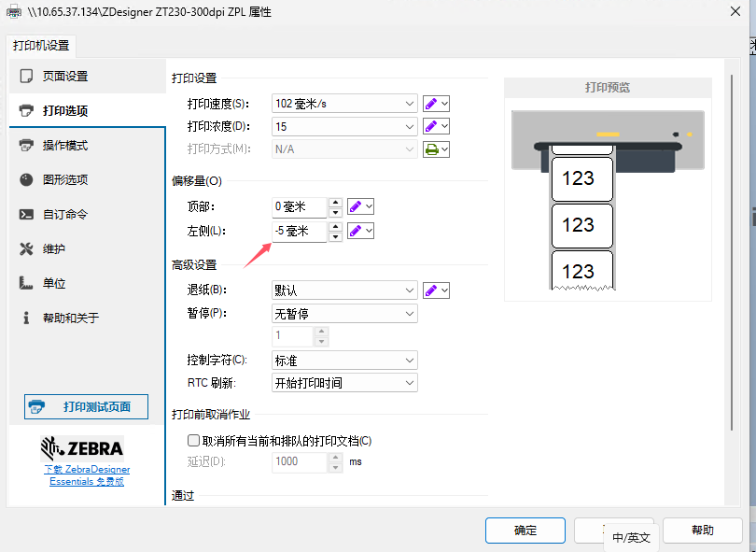Screen dimensions: 756x552
Task: Close the printer properties dialog
Action: click(735, 11)
